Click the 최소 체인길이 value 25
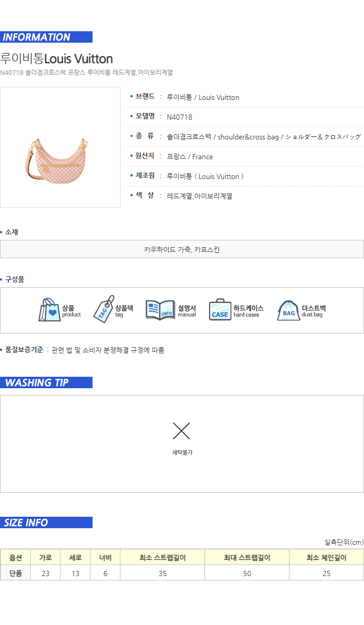Viewport: 364px width, 625px height. (327, 573)
